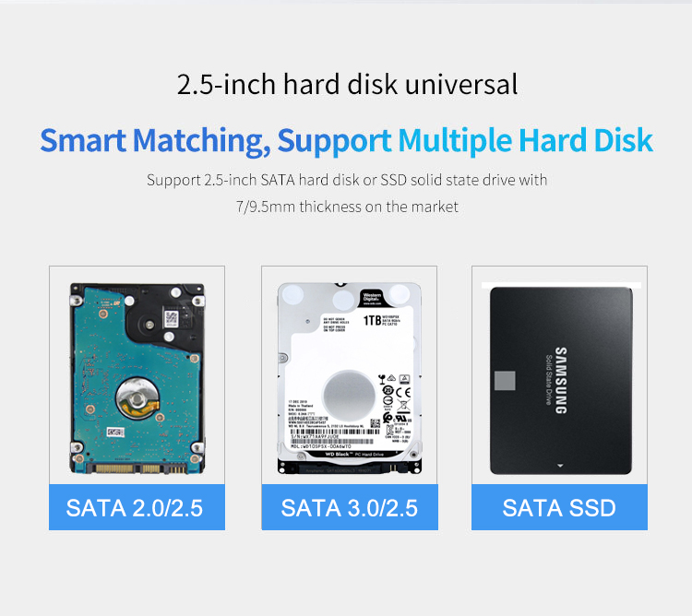This screenshot has width=692, height=616.
Task: Click the silver spindle circle on WD drive
Action: 349,395
